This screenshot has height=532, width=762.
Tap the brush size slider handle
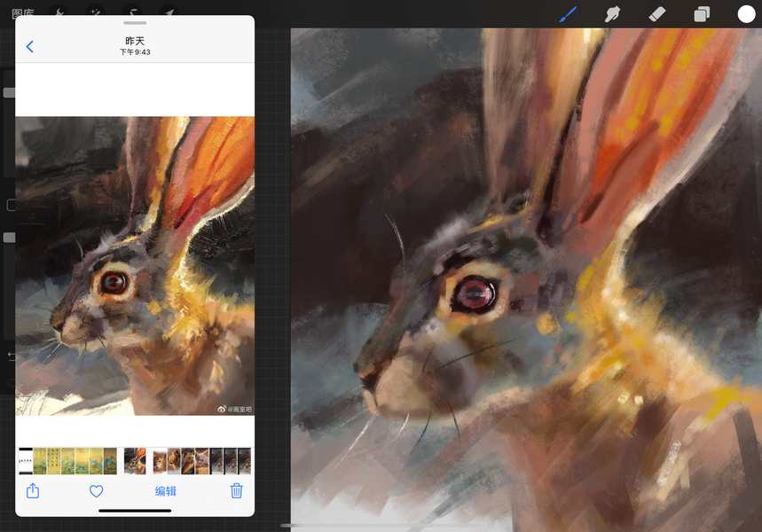[x=9, y=92]
